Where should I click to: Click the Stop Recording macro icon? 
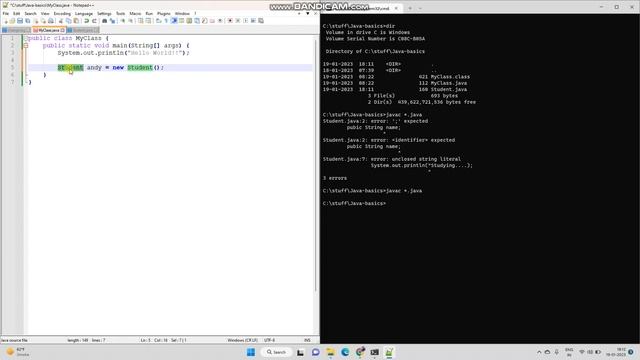click(238, 20)
